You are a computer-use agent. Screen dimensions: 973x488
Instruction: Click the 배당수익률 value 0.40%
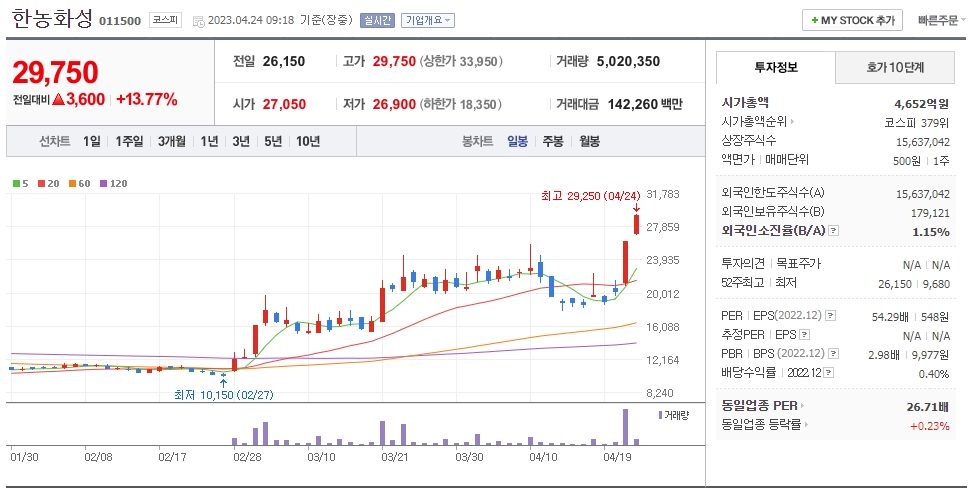coord(934,374)
